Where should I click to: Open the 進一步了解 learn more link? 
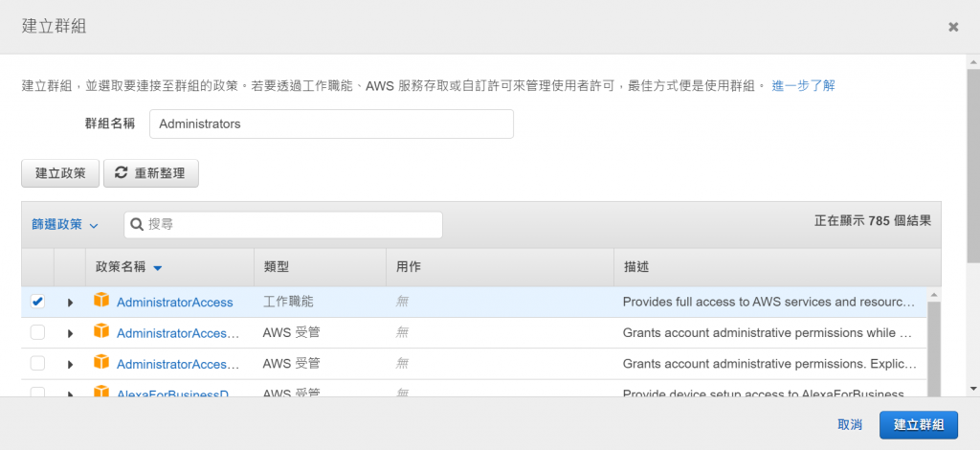point(803,86)
